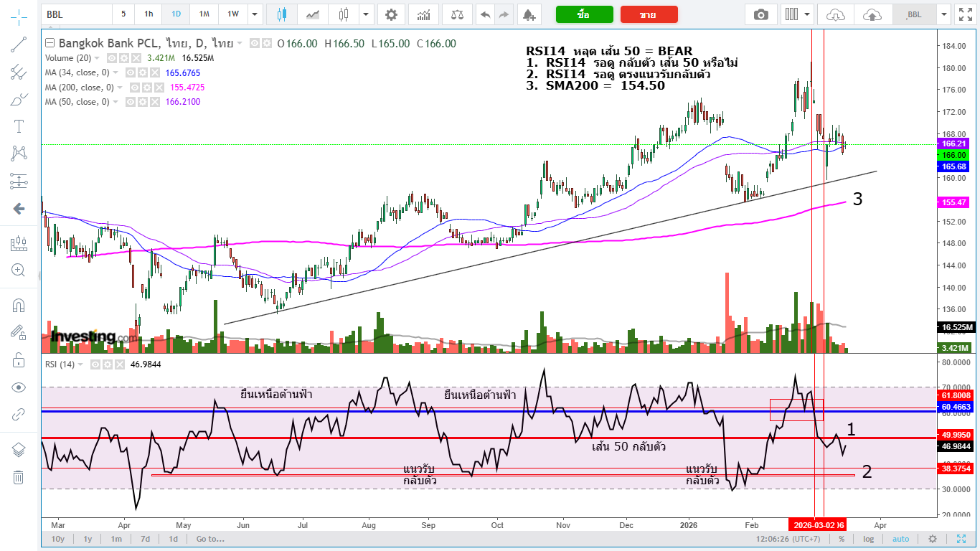980x551 pixels.
Task: Activate the zoom in tool
Action: [x=19, y=270]
